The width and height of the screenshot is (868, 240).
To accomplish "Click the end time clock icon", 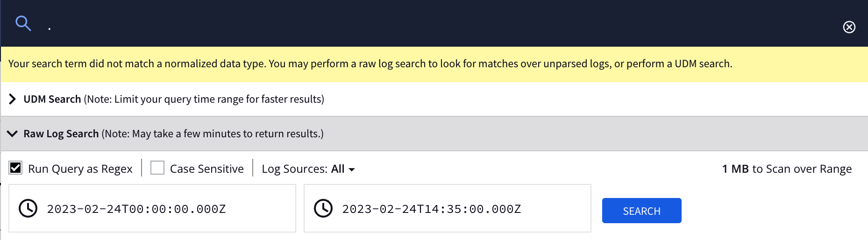I will coord(323,208).
